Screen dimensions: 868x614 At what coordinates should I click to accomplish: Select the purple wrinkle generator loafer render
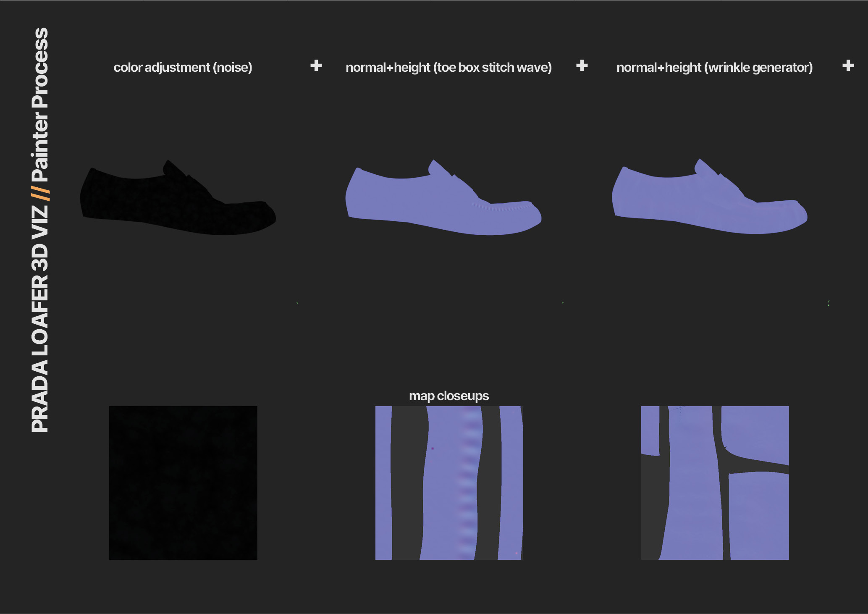click(x=710, y=197)
